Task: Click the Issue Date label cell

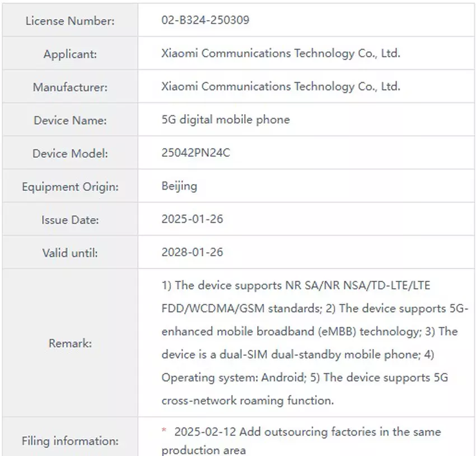Action: (x=69, y=219)
